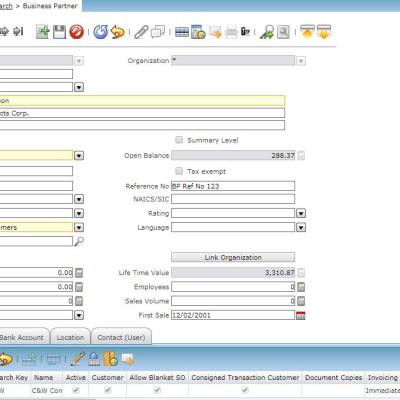The image size is (400, 400).
Task: Click the NAICS/SIC input field
Action: pyautogui.click(x=233, y=199)
